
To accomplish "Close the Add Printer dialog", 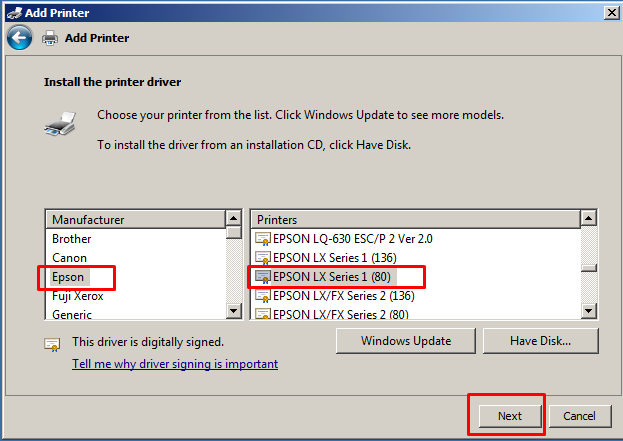I will pyautogui.click(x=611, y=13).
